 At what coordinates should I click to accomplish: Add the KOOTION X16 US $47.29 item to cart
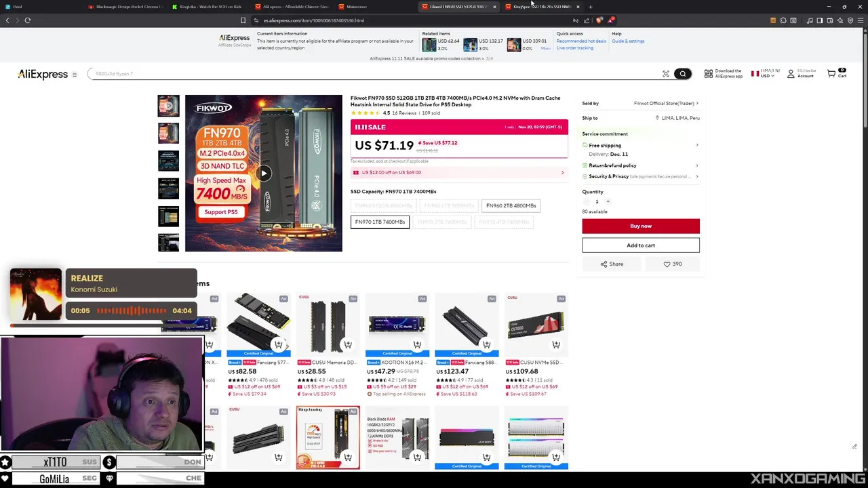(417, 344)
